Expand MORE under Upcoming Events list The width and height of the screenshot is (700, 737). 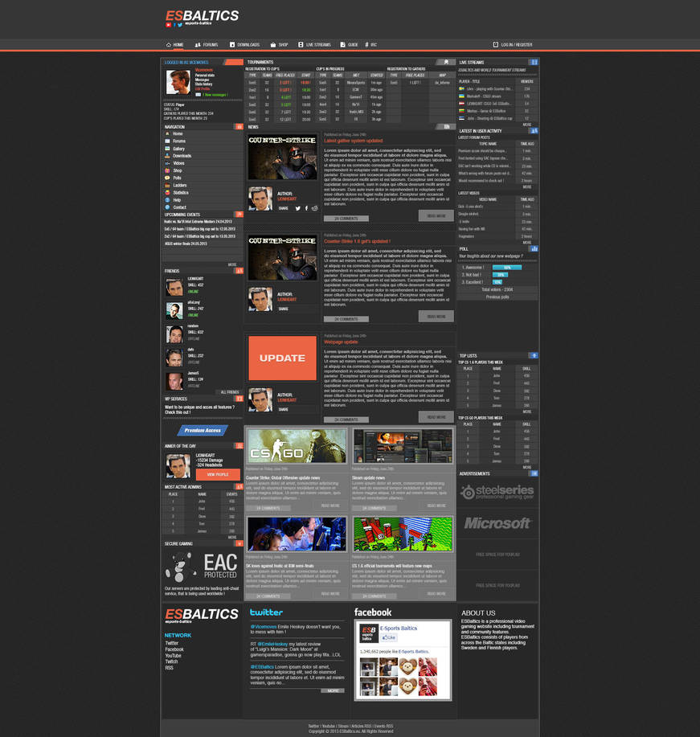pyautogui.click(x=232, y=264)
